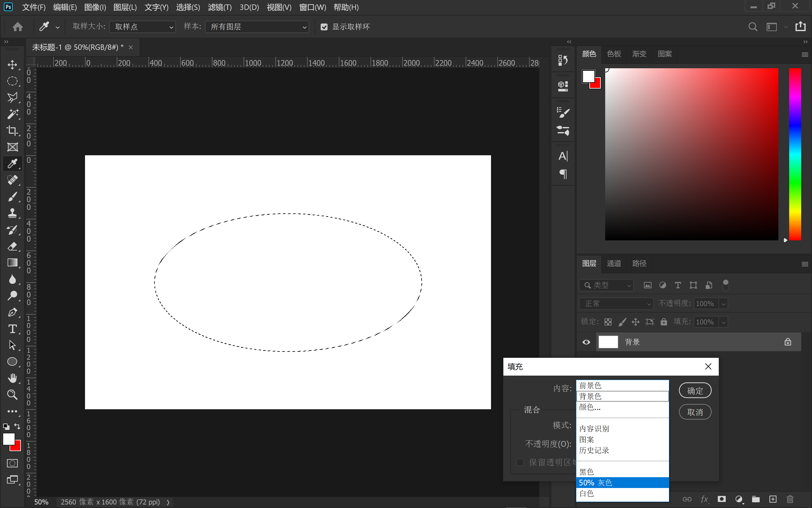Viewport: 812px width, 508px height.
Task: Select the Gradient tool
Action: pyautogui.click(x=12, y=263)
